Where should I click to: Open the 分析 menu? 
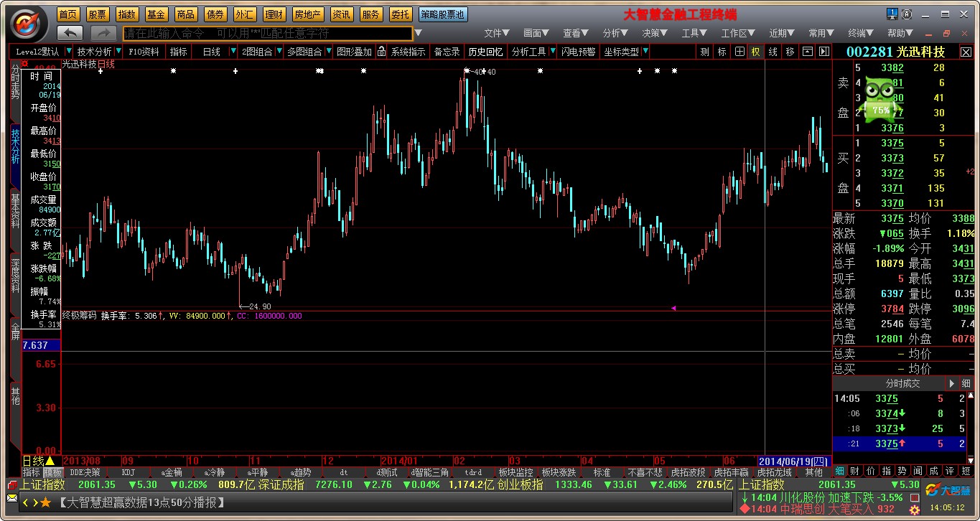(x=615, y=33)
